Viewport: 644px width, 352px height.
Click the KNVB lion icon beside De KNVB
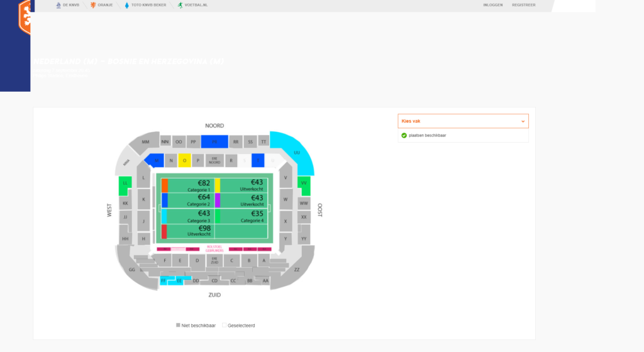tap(58, 5)
